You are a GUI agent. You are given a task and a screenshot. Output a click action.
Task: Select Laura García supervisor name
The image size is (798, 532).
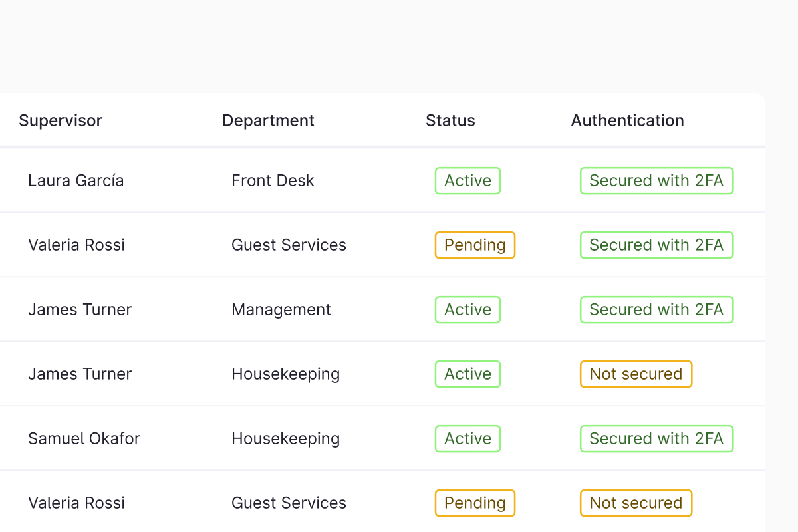tap(76, 180)
